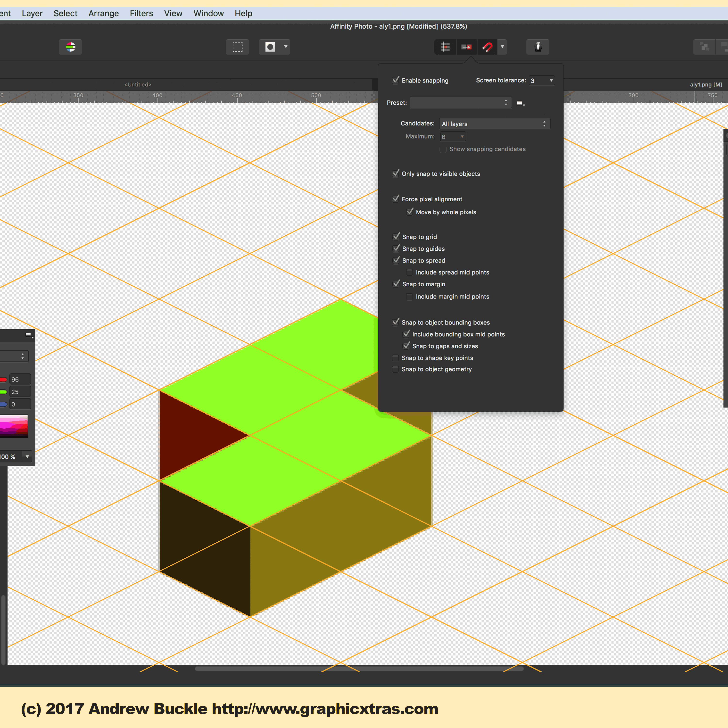Click the red channel value field 96
The width and height of the screenshot is (728, 728).
click(x=20, y=380)
